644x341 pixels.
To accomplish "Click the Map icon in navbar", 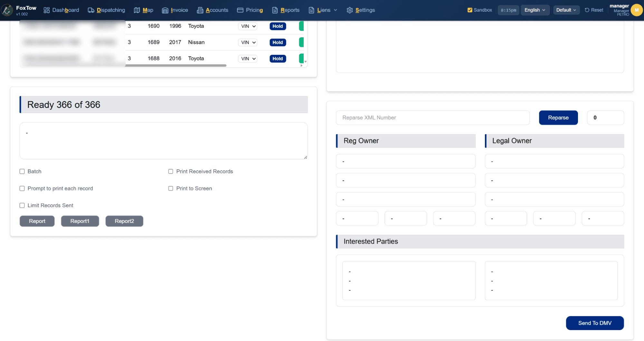I will (x=137, y=10).
